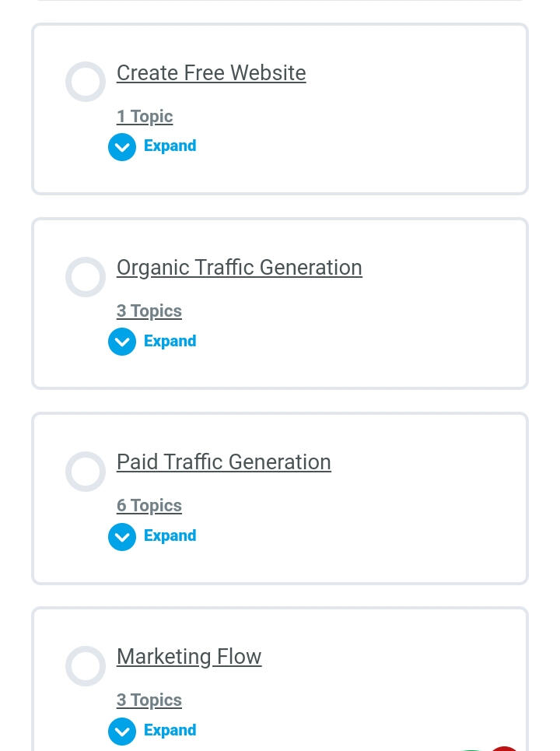The image size is (560, 751).
Task: Click the "6 Topics" count link
Action: 149,506
